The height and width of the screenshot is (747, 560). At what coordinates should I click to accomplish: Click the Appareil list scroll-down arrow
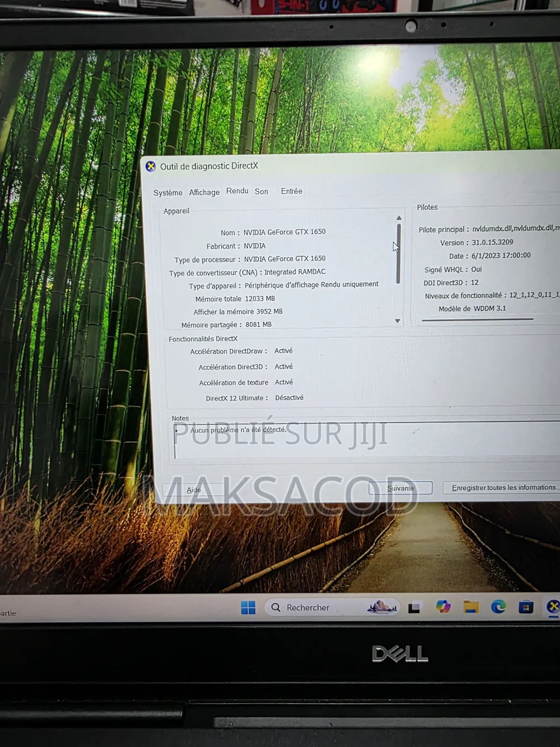tap(398, 321)
